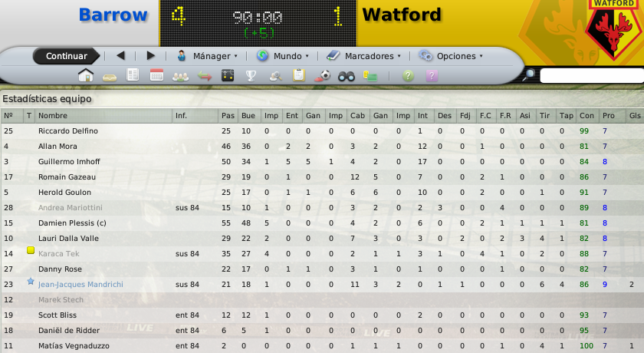Open the home screen house icon
This screenshot has width=644, height=353.
(x=86, y=76)
